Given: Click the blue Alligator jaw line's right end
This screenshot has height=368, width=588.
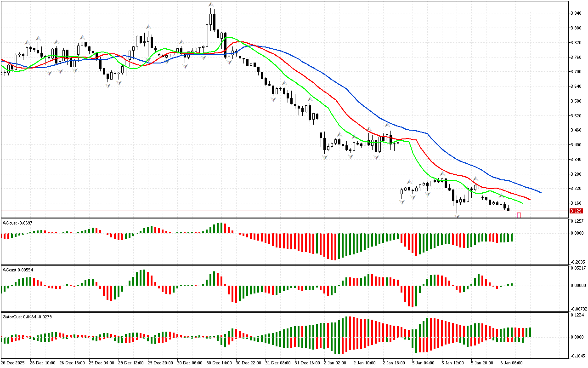Looking at the screenshot, I should (541, 192).
